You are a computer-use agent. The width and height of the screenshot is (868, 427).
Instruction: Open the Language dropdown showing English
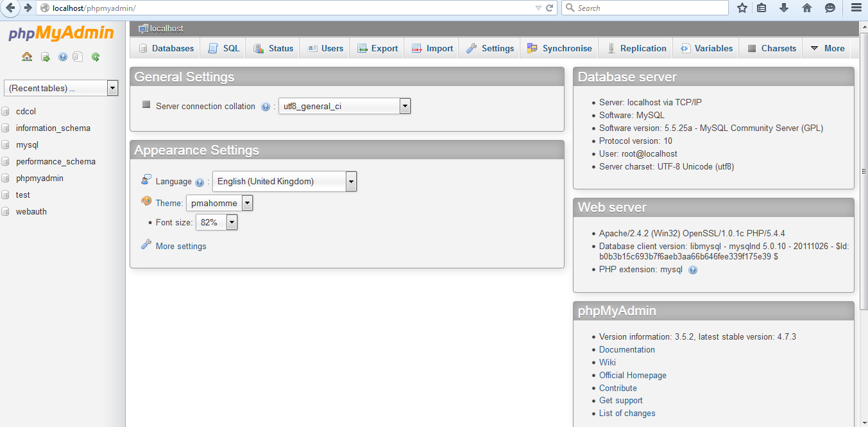pyautogui.click(x=284, y=181)
